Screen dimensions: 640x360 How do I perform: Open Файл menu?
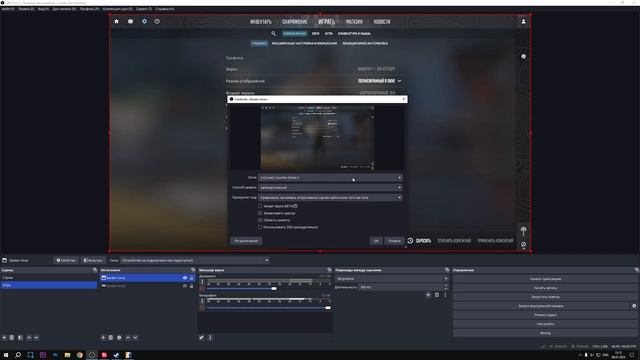[x=8, y=9]
